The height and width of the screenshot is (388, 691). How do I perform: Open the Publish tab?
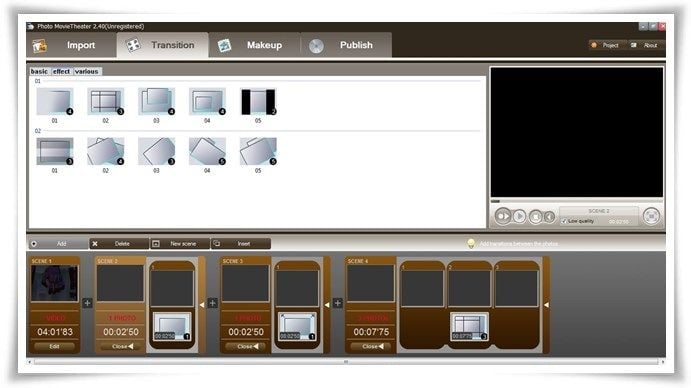(x=346, y=45)
